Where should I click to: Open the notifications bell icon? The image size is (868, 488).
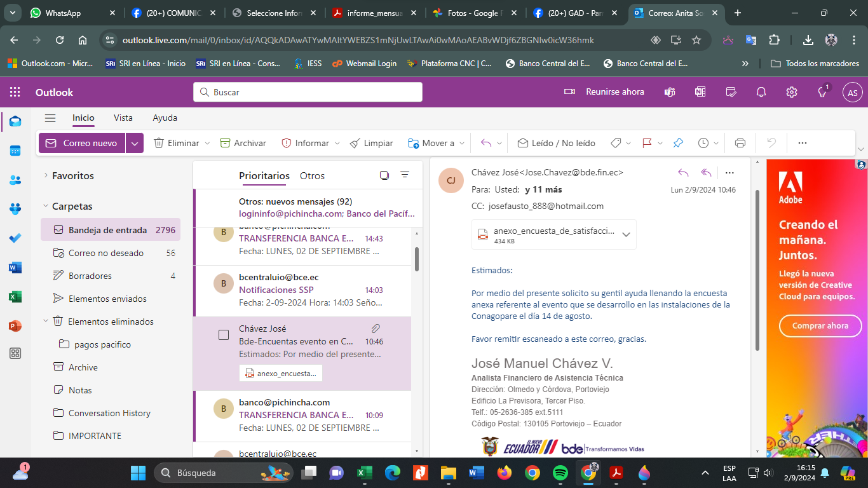(x=761, y=92)
